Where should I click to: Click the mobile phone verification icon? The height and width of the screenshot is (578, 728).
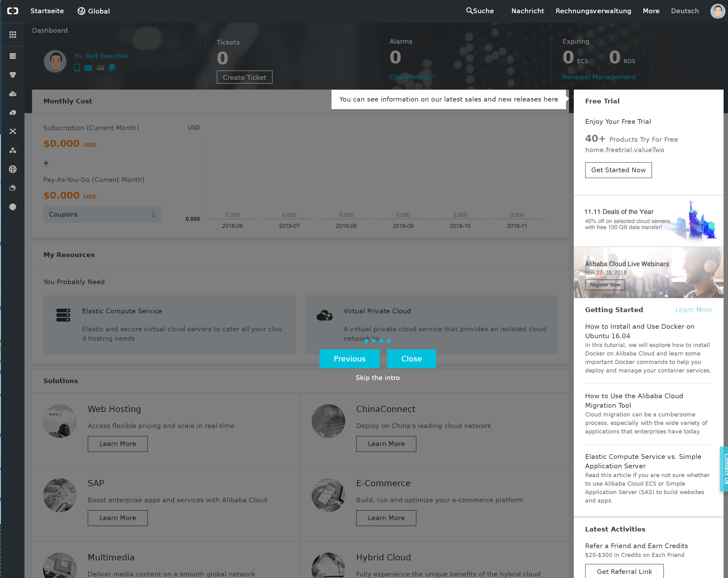[77, 68]
